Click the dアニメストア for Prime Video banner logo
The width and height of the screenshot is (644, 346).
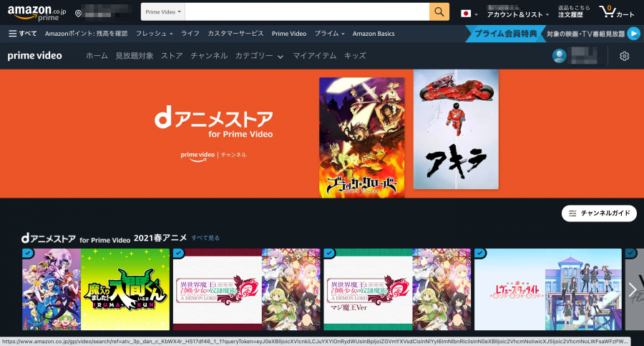pyautogui.click(x=213, y=122)
